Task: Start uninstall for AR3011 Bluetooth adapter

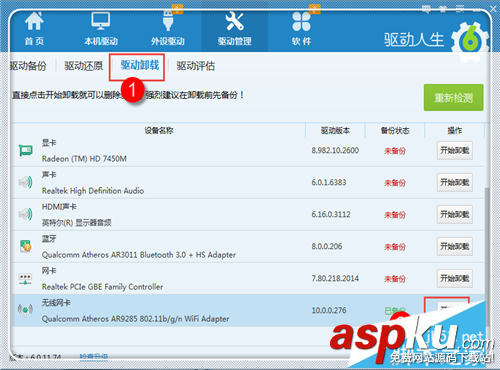Action: coord(455,246)
